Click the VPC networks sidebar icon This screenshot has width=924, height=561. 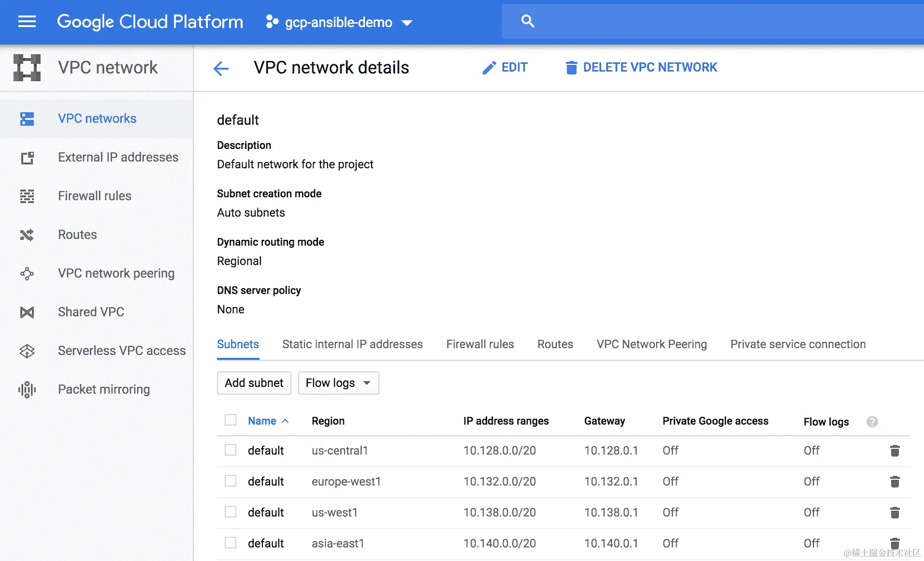click(x=27, y=118)
